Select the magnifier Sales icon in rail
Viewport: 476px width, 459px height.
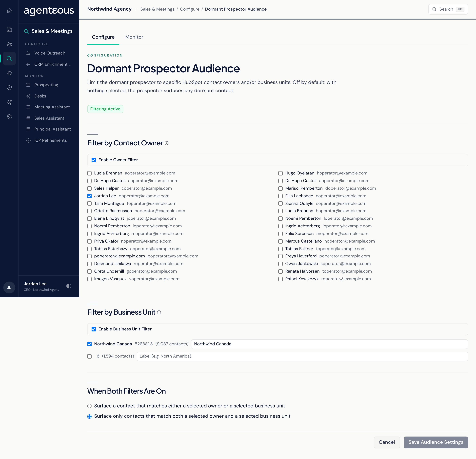click(9, 58)
